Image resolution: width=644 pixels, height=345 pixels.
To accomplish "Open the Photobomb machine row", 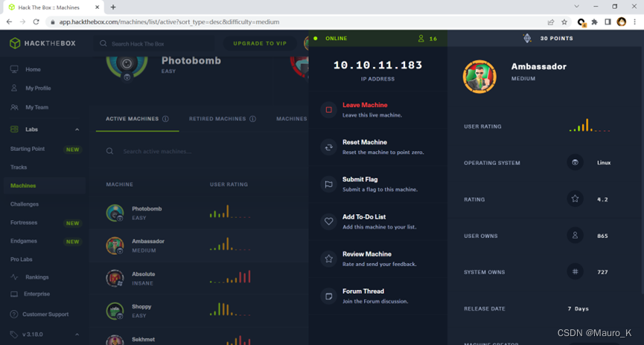I will [199, 213].
